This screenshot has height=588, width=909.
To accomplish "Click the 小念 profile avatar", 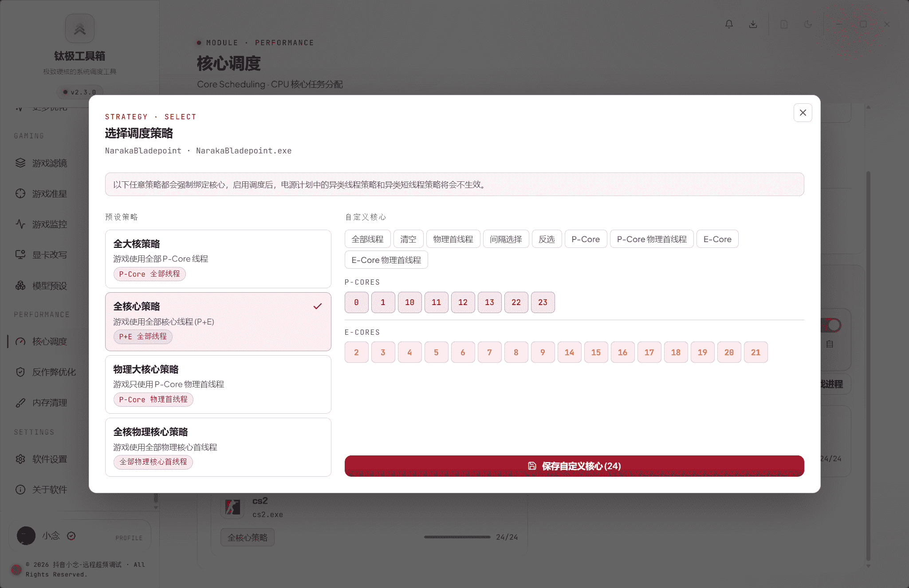I will (x=26, y=536).
